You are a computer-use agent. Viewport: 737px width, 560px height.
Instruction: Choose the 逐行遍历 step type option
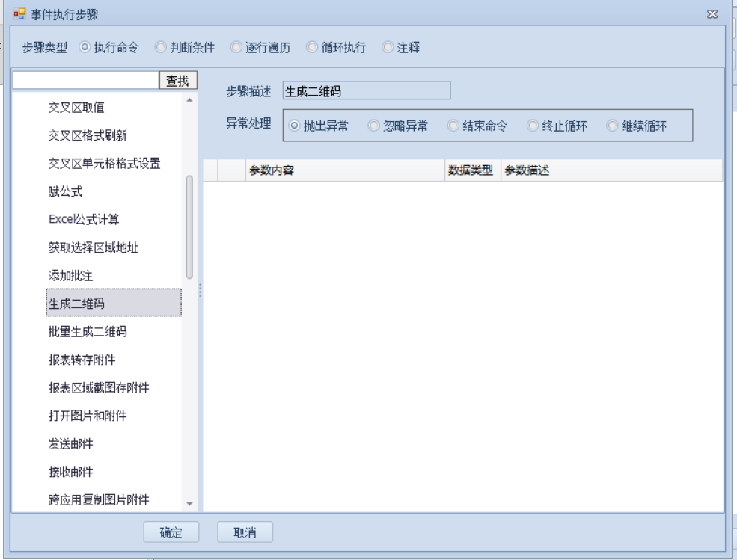pos(236,47)
